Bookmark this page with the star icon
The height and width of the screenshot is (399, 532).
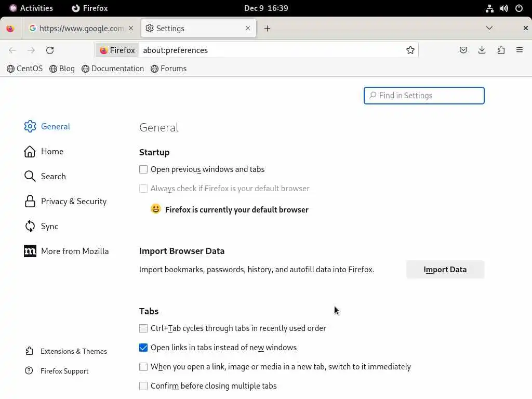410,50
